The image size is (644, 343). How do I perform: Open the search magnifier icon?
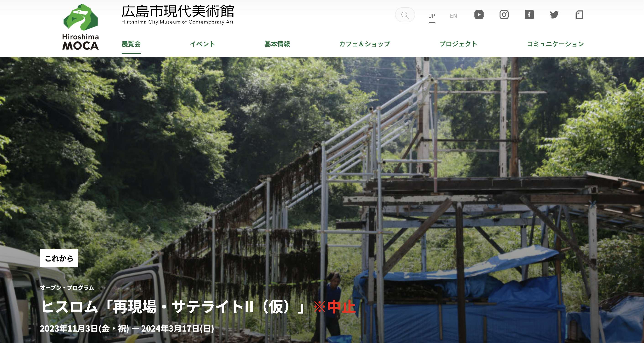pos(405,15)
